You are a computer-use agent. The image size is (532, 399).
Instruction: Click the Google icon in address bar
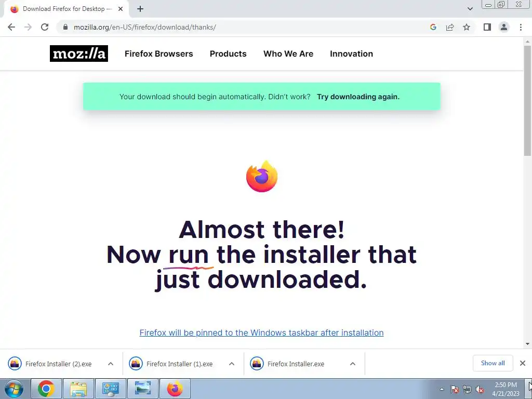(x=433, y=27)
